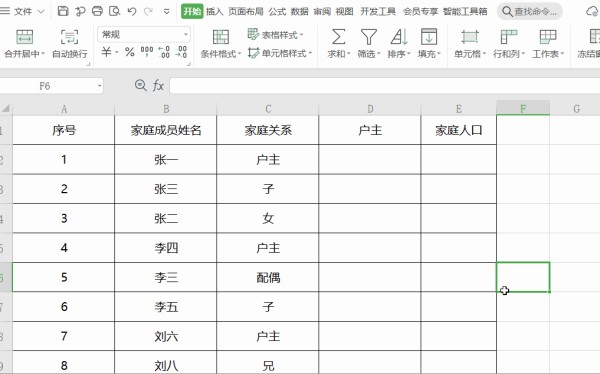Click the 填充 fill icon
600x374 pixels.
(x=429, y=37)
